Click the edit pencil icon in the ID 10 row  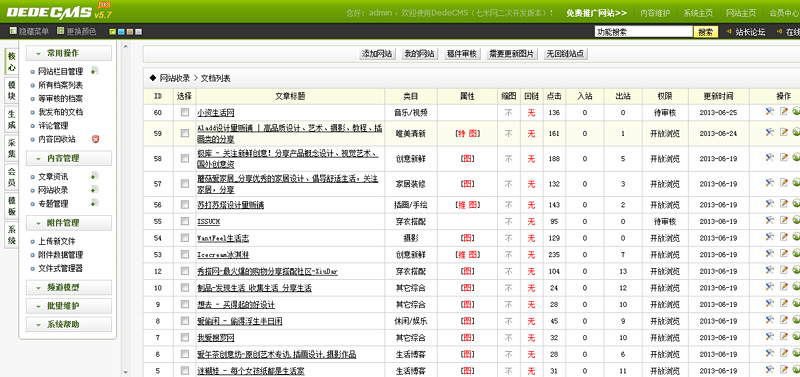784,287
